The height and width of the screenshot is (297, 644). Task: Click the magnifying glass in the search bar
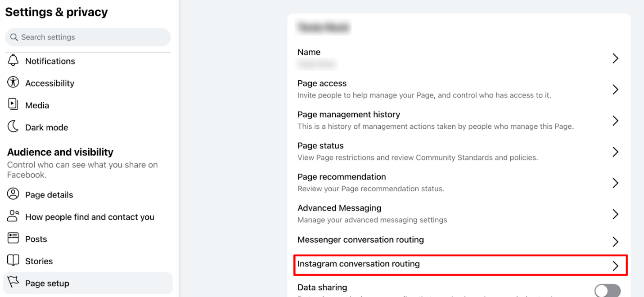14,37
